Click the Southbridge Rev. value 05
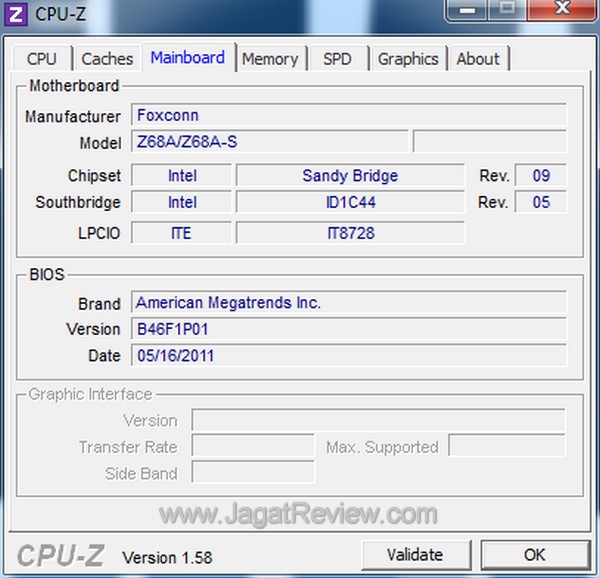The image size is (600, 578). coord(541,202)
